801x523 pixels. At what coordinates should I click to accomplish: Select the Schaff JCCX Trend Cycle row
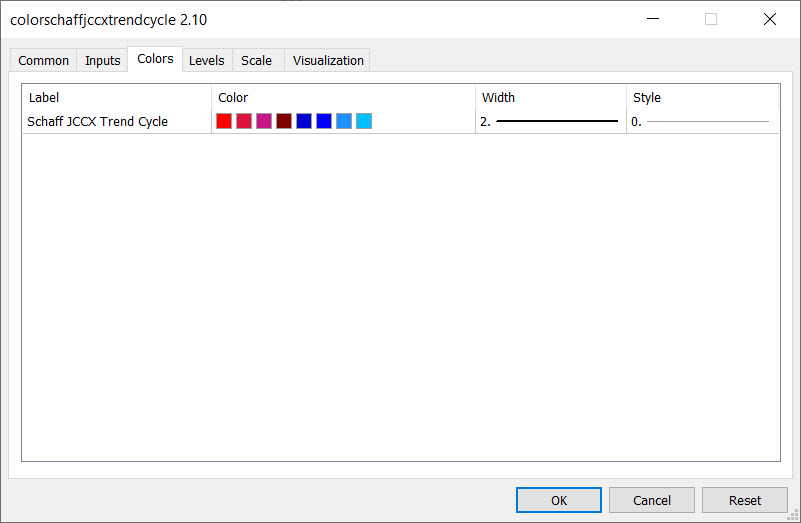click(400, 122)
